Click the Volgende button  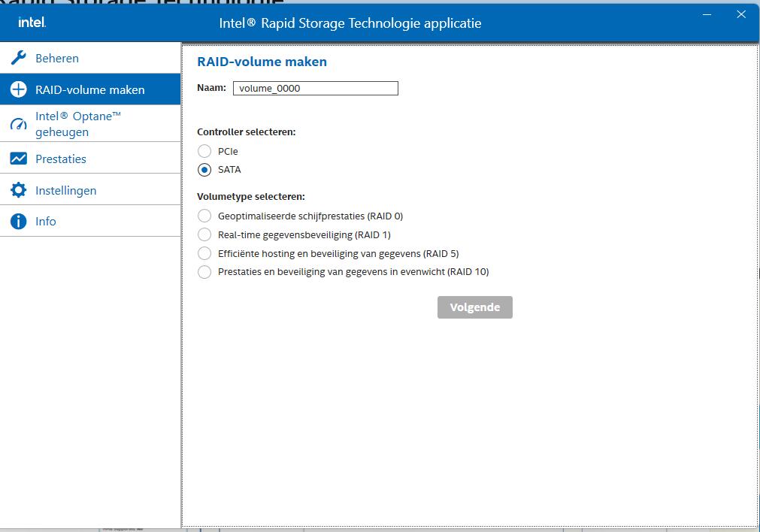[x=474, y=307]
